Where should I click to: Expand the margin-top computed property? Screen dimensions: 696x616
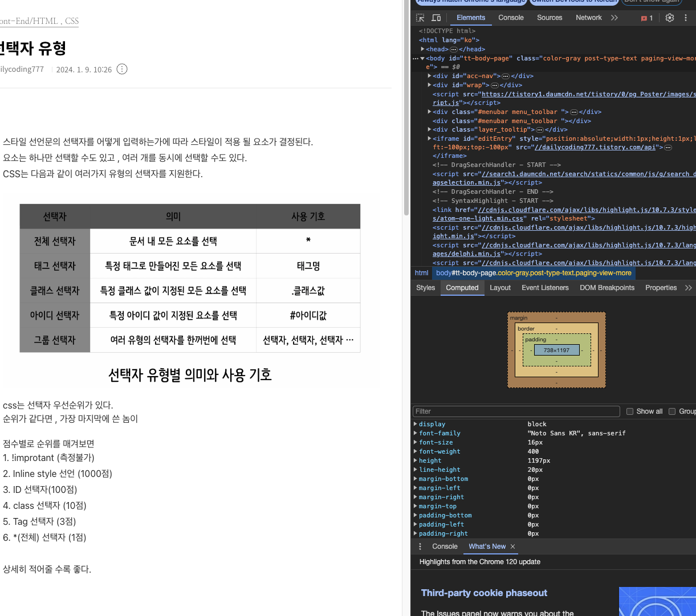pyautogui.click(x=416, y=506)
